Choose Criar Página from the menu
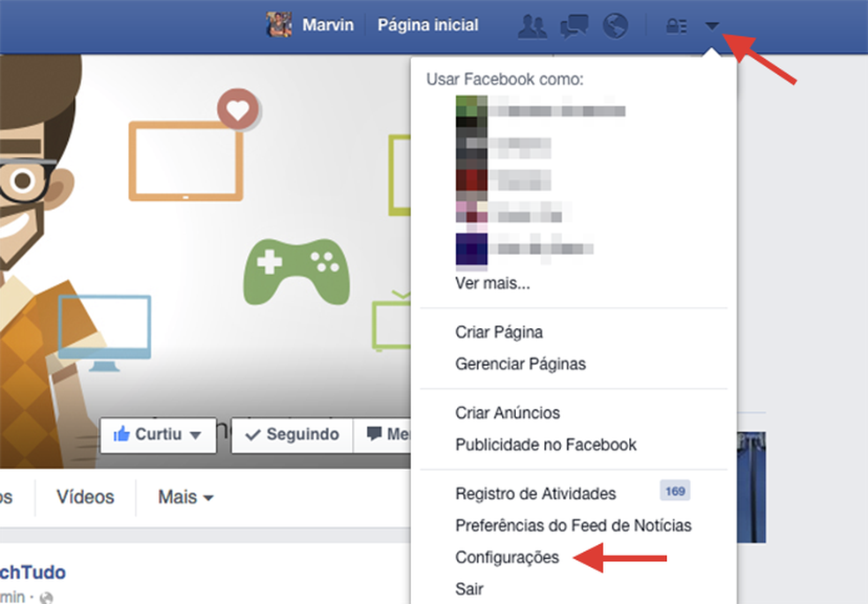Screen dimensions: 868x604 [498, 332]
